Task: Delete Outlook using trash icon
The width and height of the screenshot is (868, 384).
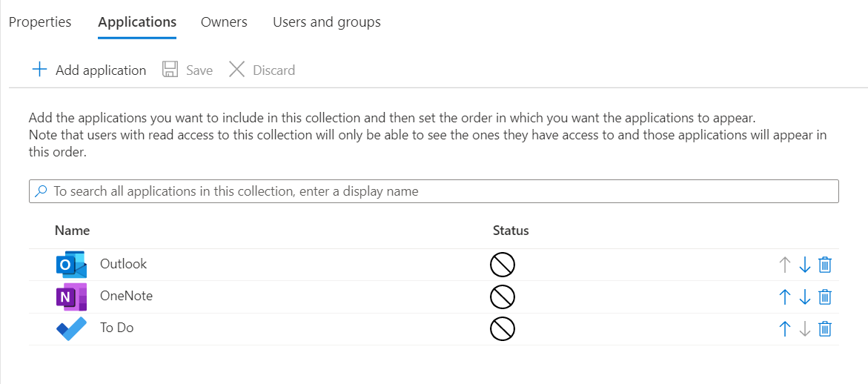Action: click(825, 265)
